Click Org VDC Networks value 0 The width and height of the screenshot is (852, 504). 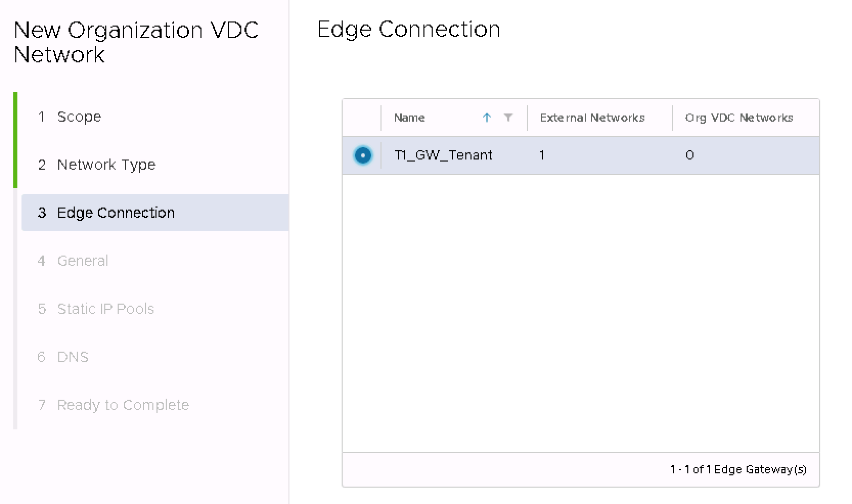[x=689, y=155]
